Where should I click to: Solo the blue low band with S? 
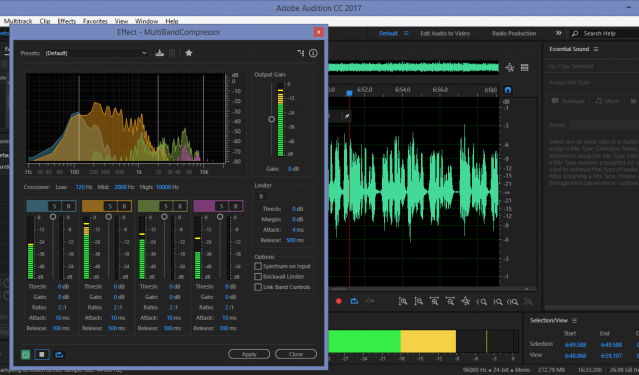coord(54,206)
